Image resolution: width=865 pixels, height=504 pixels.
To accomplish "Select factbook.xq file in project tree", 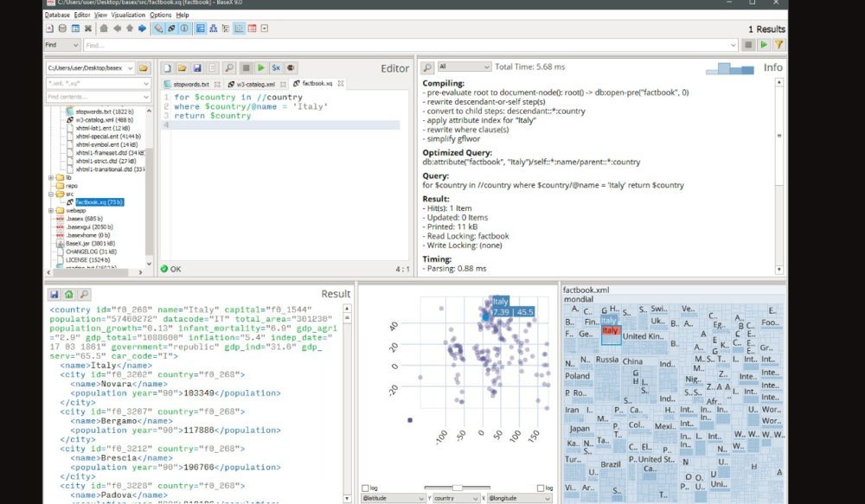I will (99, 201).
